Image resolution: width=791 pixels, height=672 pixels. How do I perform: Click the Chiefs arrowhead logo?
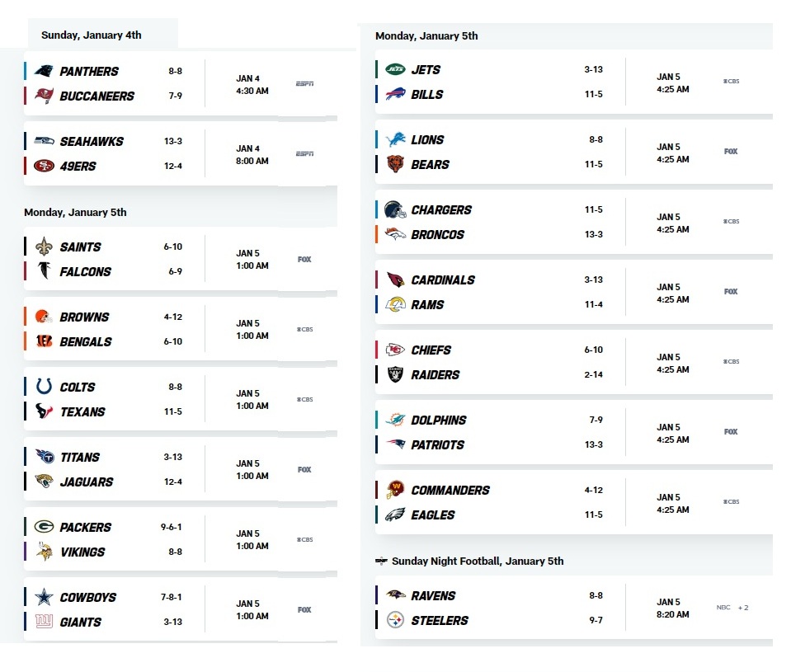tap(395, 350)
